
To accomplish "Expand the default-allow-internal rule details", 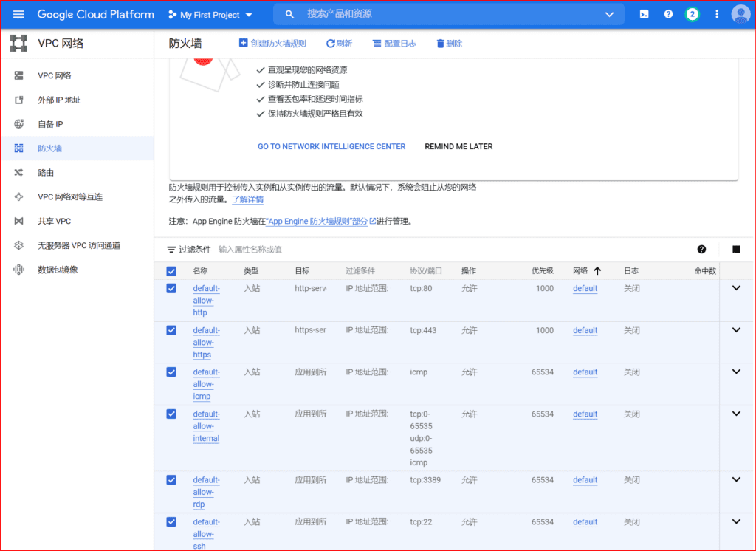I will pyautogui.click(x=735, y=414).
